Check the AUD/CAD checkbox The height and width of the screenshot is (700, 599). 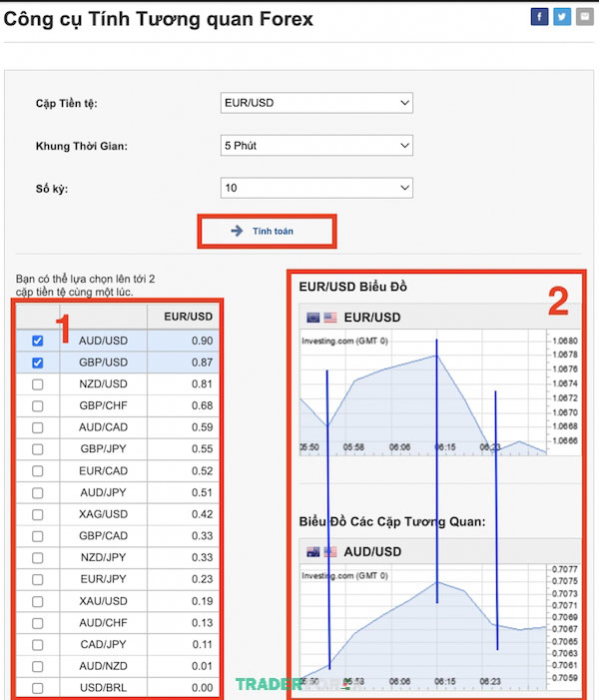tap(38, 427)
